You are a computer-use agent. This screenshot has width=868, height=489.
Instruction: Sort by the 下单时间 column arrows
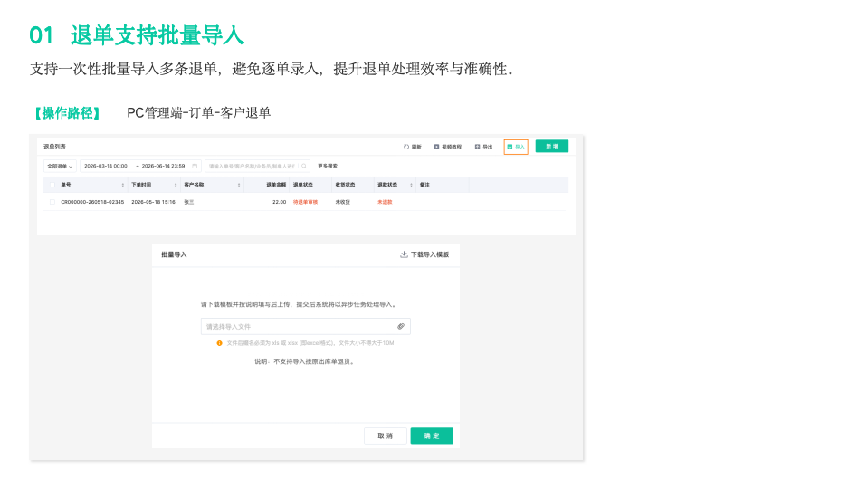(x=176, y=185)
